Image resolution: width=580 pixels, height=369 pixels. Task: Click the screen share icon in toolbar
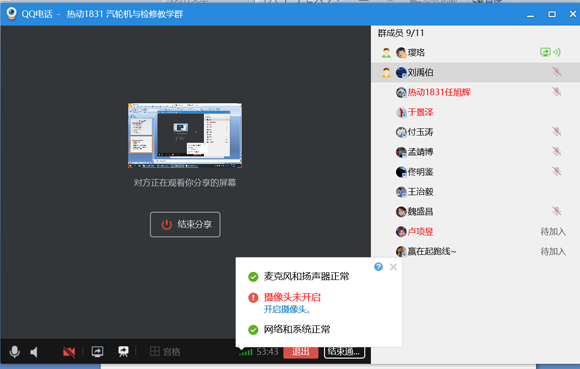pyautogui.click(x=97, y=352)
